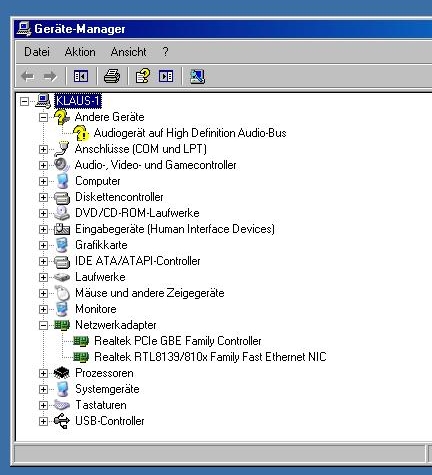Click the Monitore monitor icon
The image size is (432, 475).
pos(62,309)
